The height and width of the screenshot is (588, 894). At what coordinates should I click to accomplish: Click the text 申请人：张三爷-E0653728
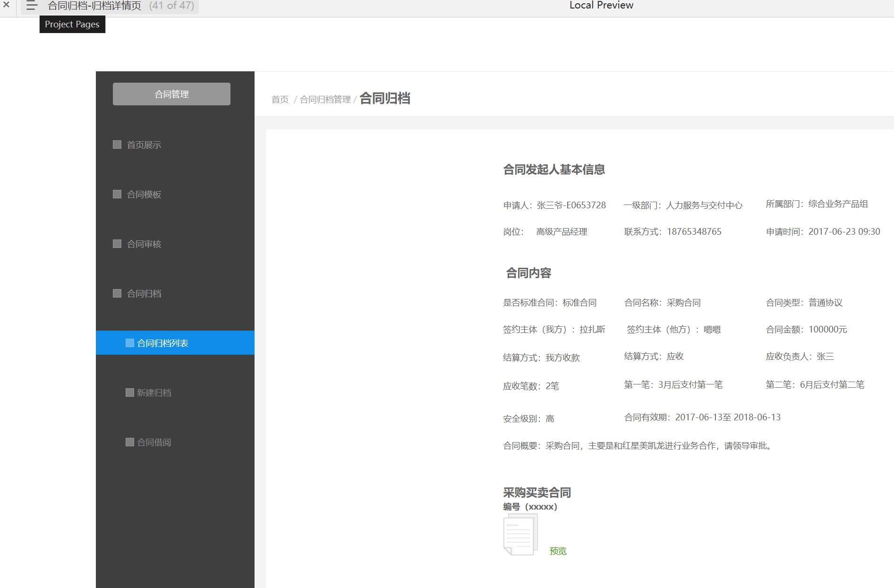[x=554, y=205]
